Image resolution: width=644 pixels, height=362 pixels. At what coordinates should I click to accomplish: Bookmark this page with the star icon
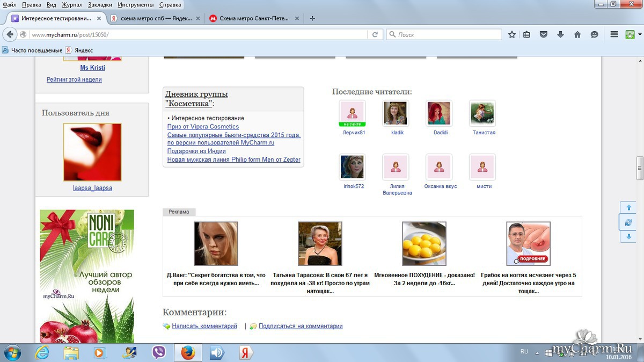click(512, 34)
